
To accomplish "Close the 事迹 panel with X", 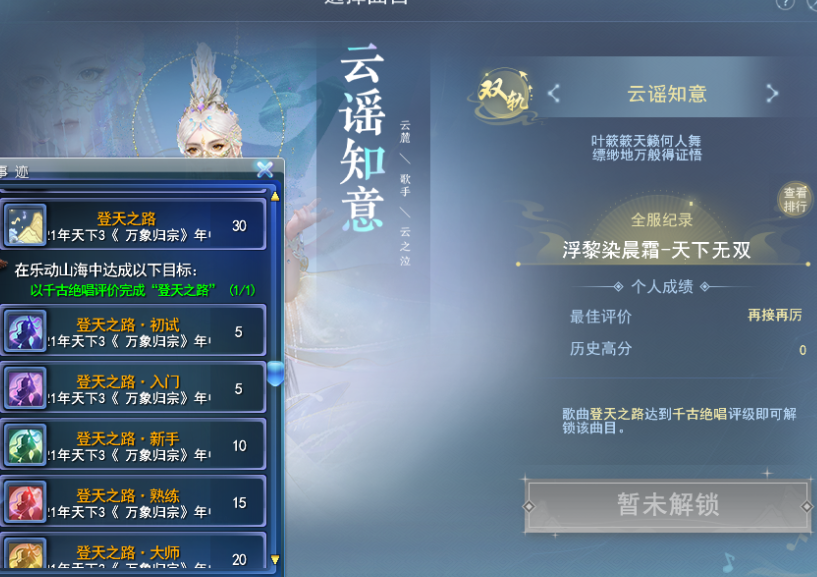I will coord(265,169).
